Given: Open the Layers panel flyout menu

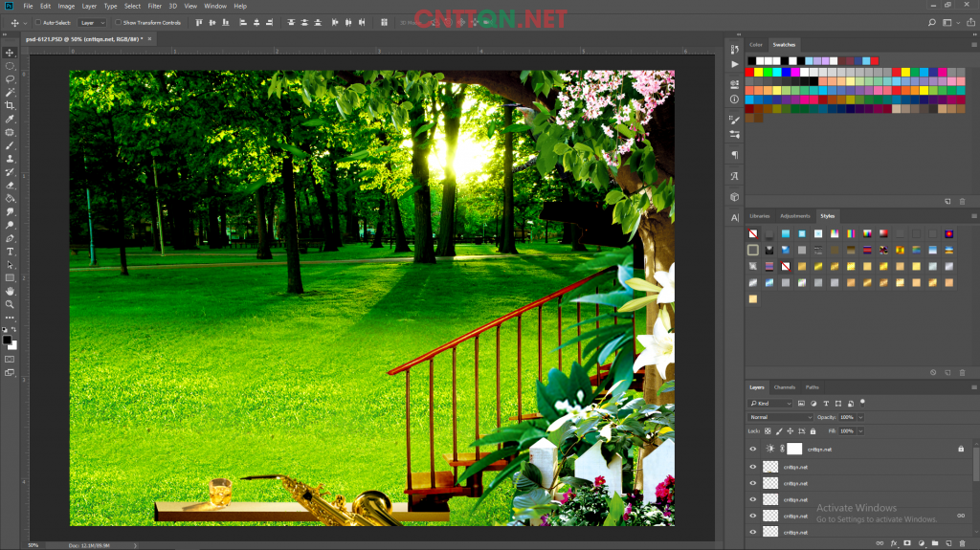Looking at the screenshot, I should click(x=973, y=387).
